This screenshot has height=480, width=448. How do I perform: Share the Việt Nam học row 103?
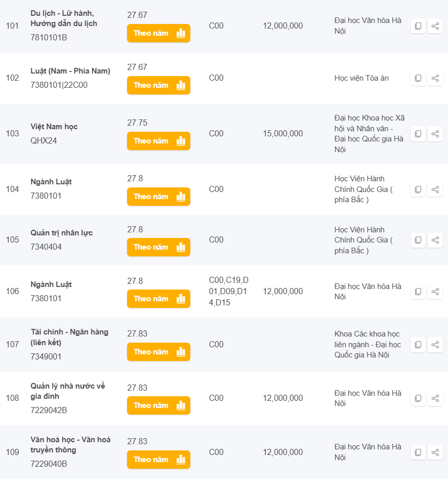[x=435, y=134]
